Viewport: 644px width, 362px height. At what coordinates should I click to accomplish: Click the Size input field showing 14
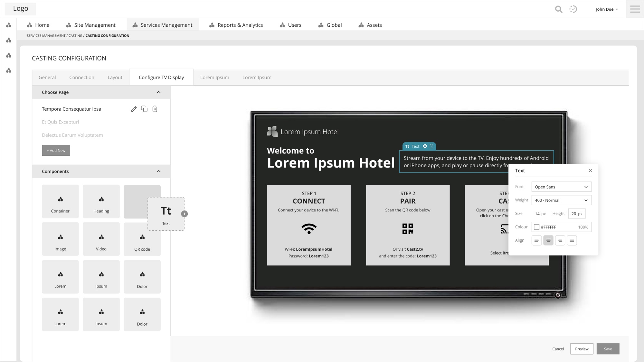coord(540,214)
